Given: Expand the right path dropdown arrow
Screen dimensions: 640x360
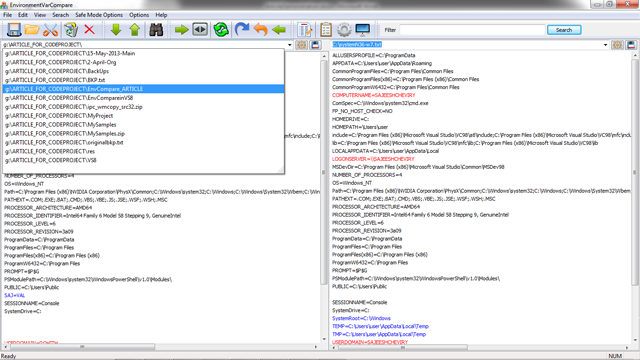Looking at the screenshot, I should [x=605, y=45].
